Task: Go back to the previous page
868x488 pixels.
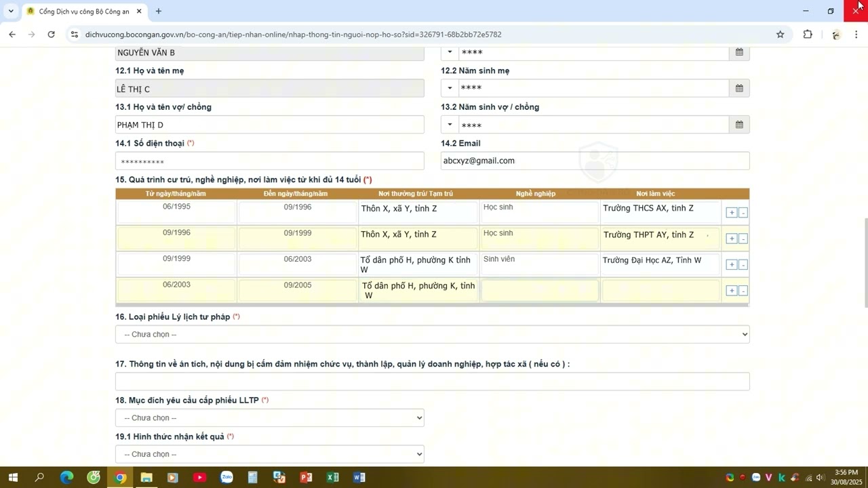Action: point(12,35)
